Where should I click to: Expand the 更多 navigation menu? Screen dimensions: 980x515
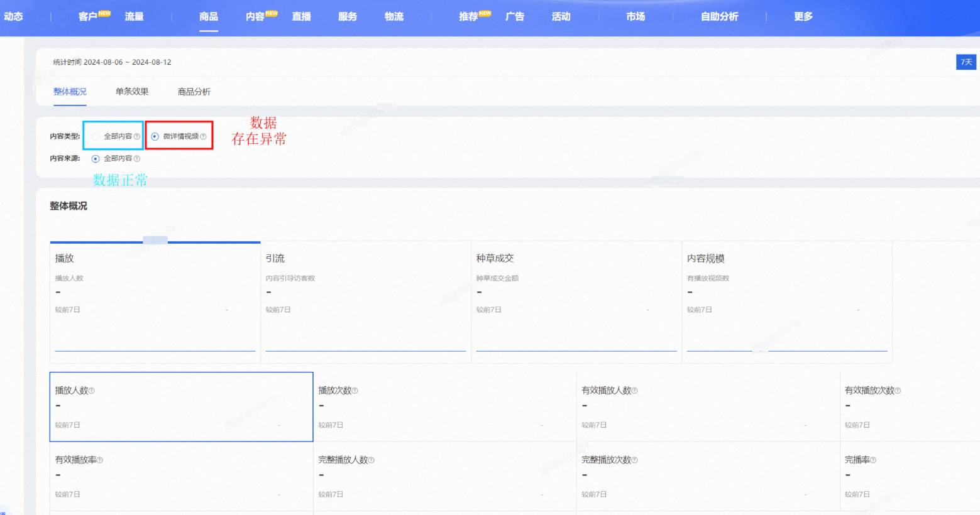click(x=803, y=16)
